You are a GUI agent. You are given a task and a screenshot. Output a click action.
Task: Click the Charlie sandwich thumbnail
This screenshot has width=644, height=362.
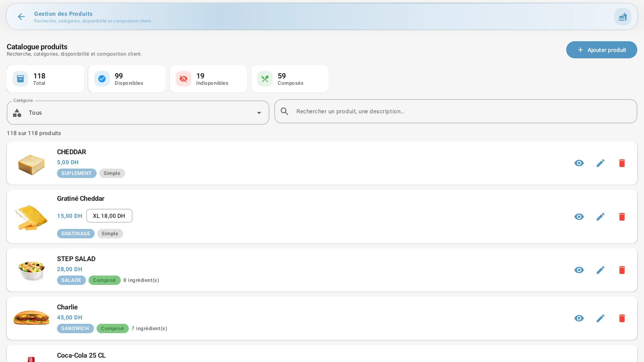point(31,318)
